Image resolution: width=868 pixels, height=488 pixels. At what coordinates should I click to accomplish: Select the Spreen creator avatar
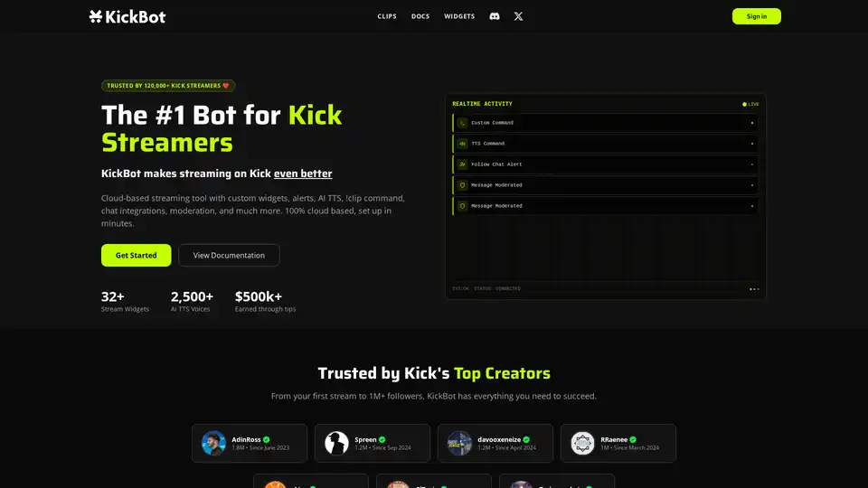coord(337,443)
